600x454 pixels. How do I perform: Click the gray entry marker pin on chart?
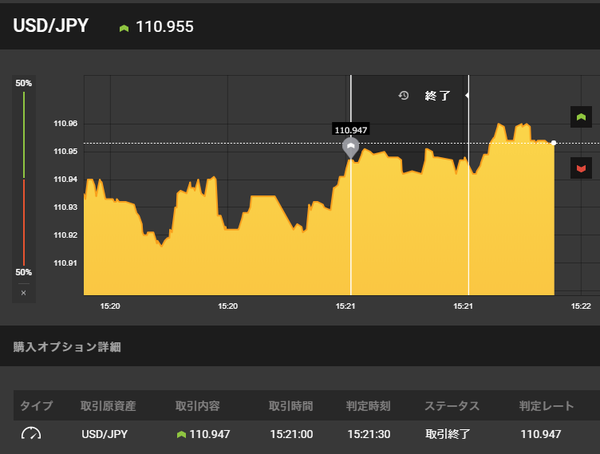(351, 148)
